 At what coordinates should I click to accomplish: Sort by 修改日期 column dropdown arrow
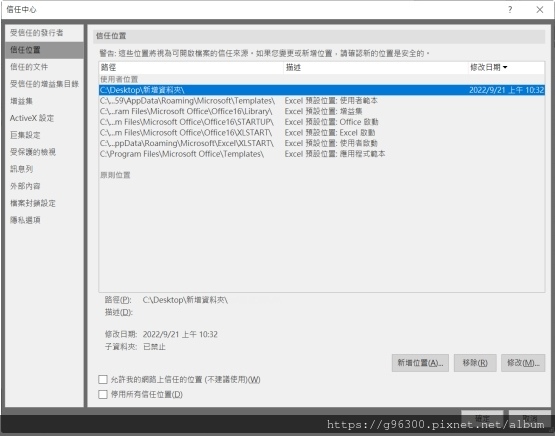click(505, 67)
